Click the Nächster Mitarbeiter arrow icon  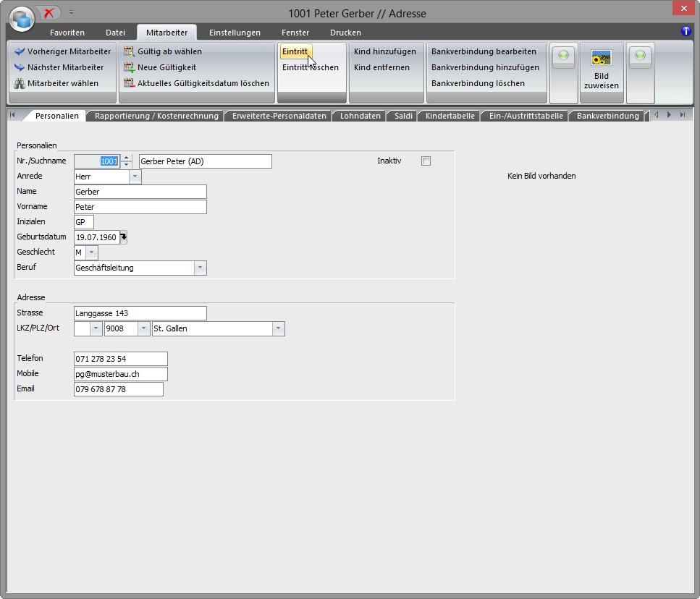pyautogui.click(x=20, y=68)
